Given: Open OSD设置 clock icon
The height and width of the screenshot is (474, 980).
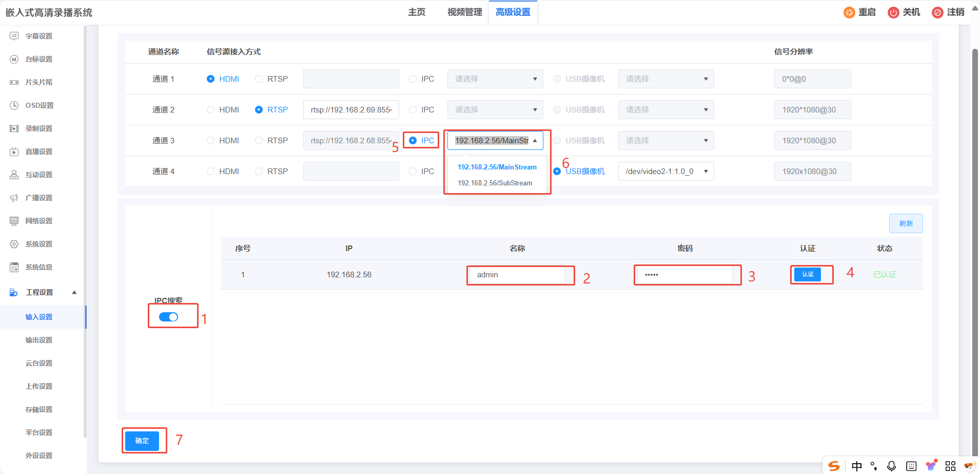Looking at the screenshot, I should tap(14, 105).
